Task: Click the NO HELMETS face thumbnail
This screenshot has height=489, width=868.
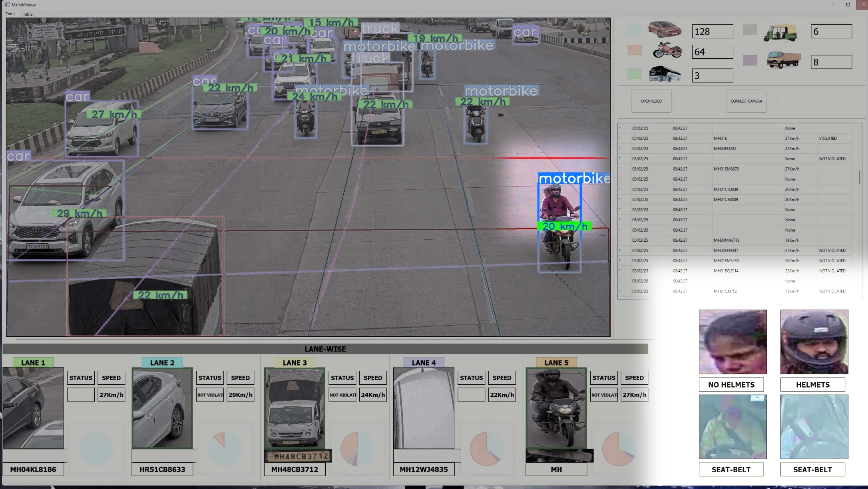Action: point(733,342)
